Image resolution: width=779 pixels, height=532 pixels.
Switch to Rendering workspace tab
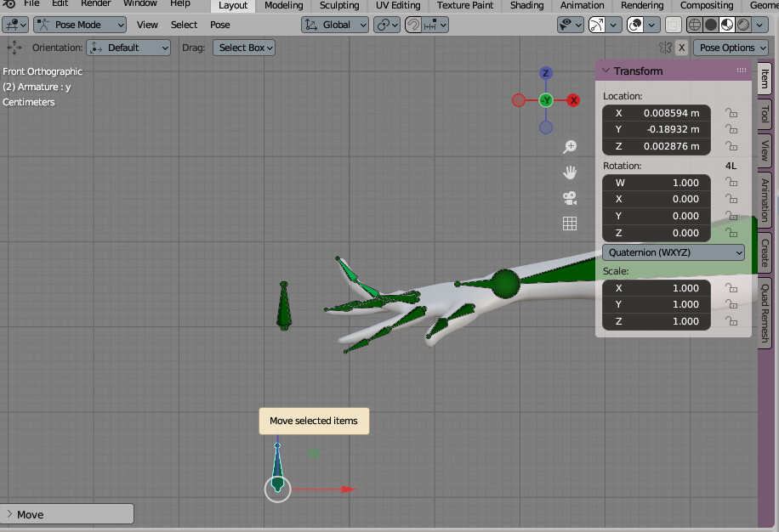[x=642, y=5]
